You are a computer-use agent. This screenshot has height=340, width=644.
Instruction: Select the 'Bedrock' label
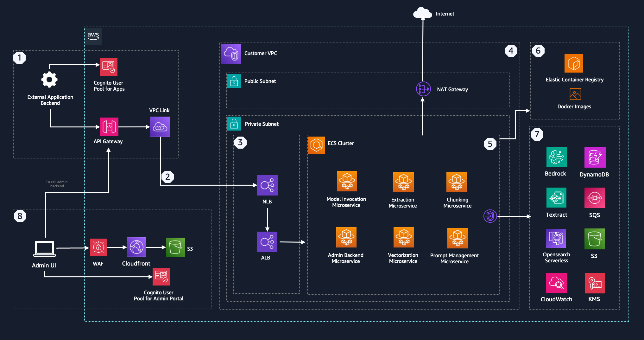tap(555, 173)
